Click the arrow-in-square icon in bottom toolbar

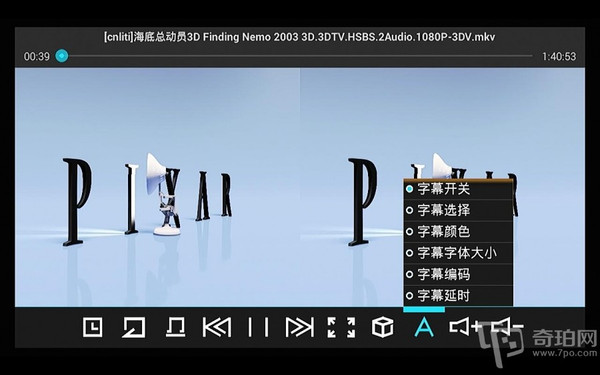tap(134, 327)
